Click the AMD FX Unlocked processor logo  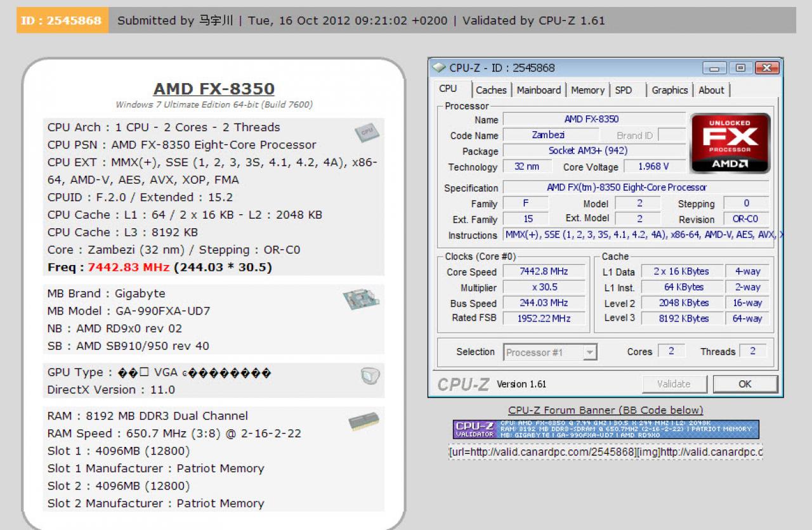coord(730,143)
